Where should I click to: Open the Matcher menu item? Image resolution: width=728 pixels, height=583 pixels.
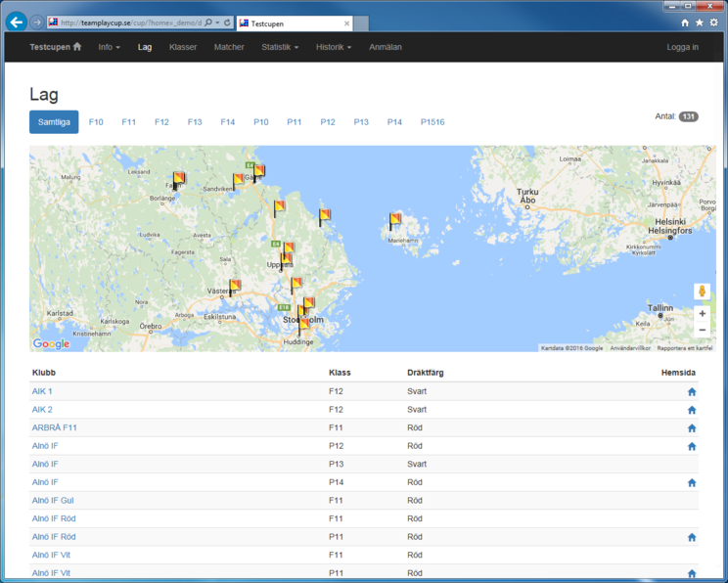(x=229, y=47)
